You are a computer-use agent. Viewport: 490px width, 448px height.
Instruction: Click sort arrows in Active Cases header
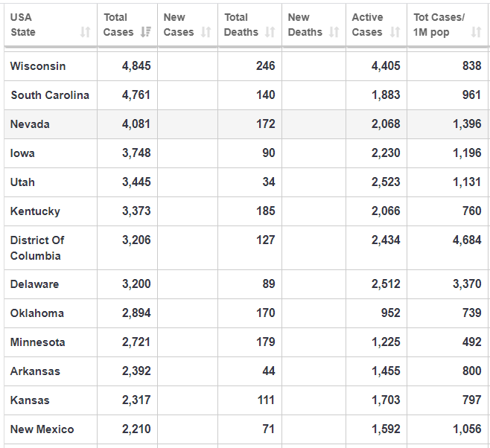(x=395, y=32)
